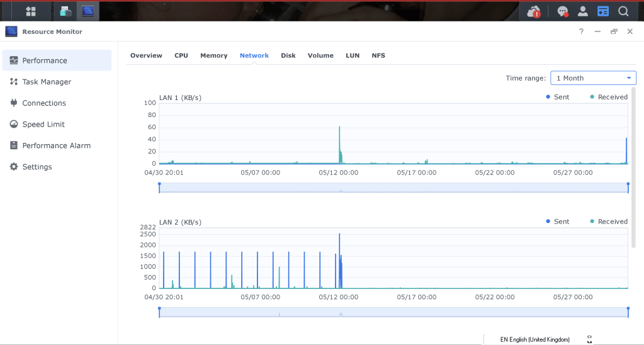This screenshot has width=644, height=345.
Task: Toggle the Sent series in LAN 1 legend
Action: click(558, 97)
